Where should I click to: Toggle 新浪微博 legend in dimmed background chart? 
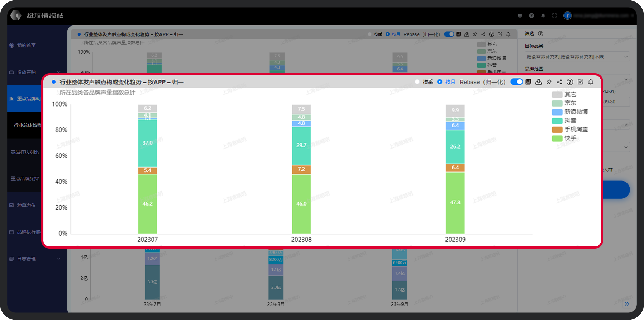click(492, 58)
